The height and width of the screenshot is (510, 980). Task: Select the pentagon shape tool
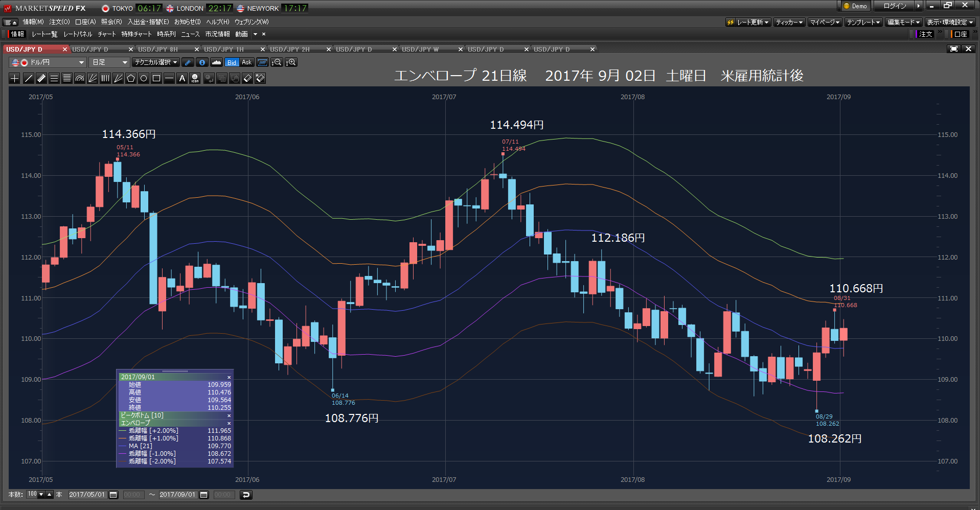coord(131,78)
